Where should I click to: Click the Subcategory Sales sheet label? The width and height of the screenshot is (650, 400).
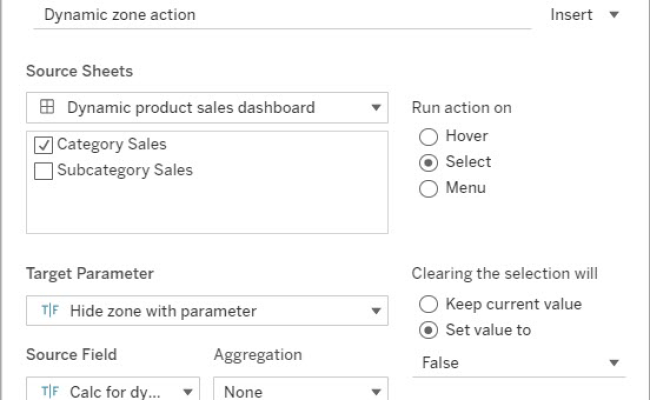click(124, 170)
